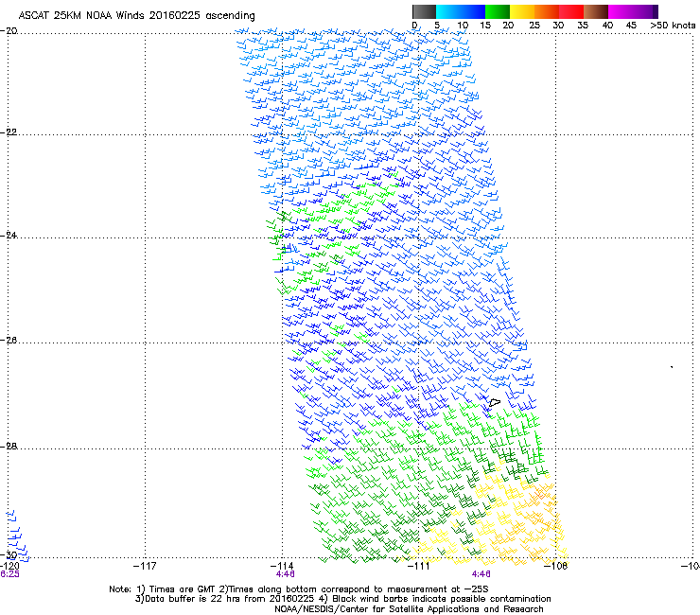The image size is (700, 615).
Task: Click the "ASCAT 25KM NOAA Winds 20160225 ascending" title
Action: (x=136, y=15)
